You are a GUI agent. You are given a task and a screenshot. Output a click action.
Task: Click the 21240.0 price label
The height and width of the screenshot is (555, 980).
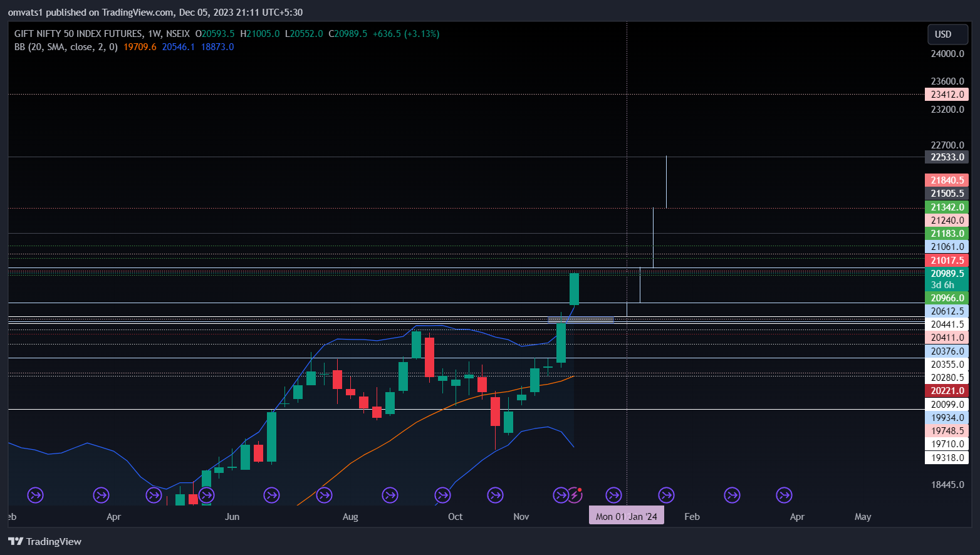pos(947,220)
